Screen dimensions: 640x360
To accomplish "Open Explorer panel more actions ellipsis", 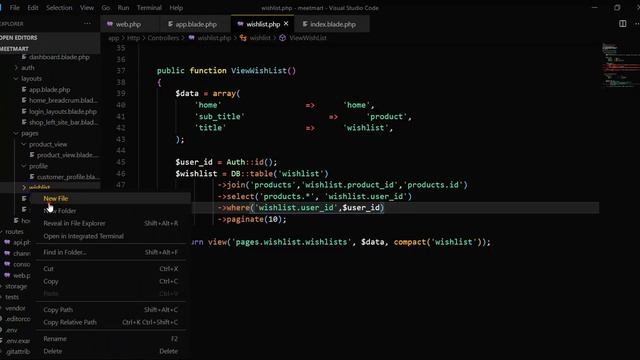I will (87, 24).
